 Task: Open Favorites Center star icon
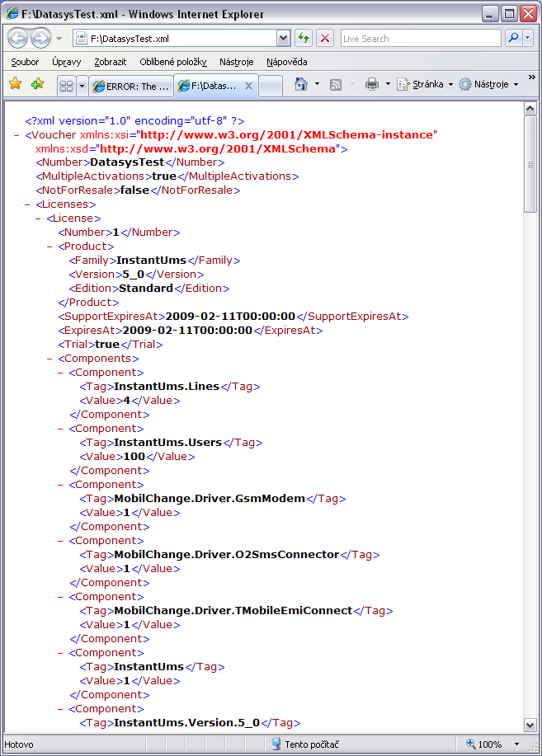point(16,84)
